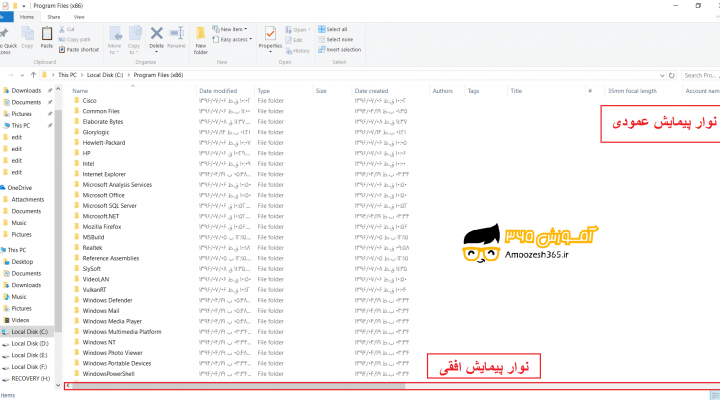Click the folder icon beside Realtek
This screenshot has width=720, height=400.
tap(76, 248)
